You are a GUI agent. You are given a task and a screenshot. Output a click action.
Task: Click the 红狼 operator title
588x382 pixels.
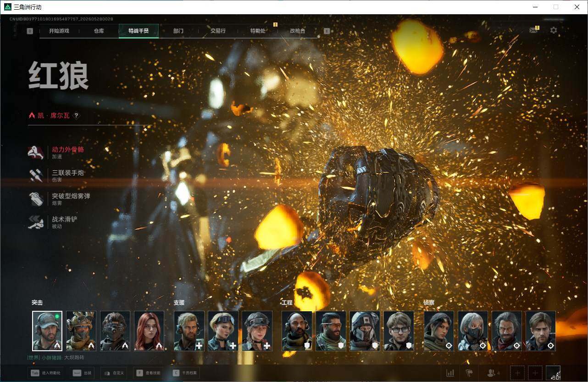coord(59,75)
